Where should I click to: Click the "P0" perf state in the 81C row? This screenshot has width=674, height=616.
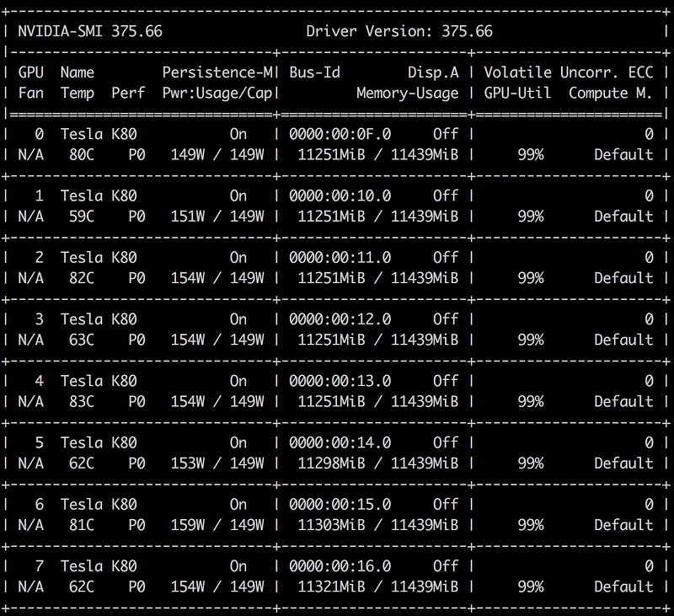[x=136, y=525]
